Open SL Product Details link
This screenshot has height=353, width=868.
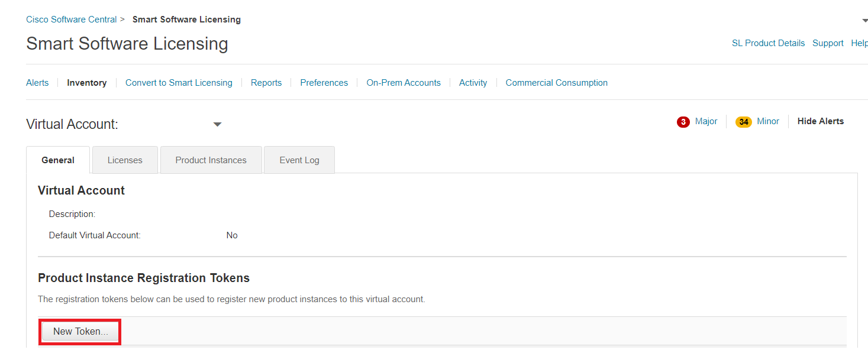[x=768, y=43]
